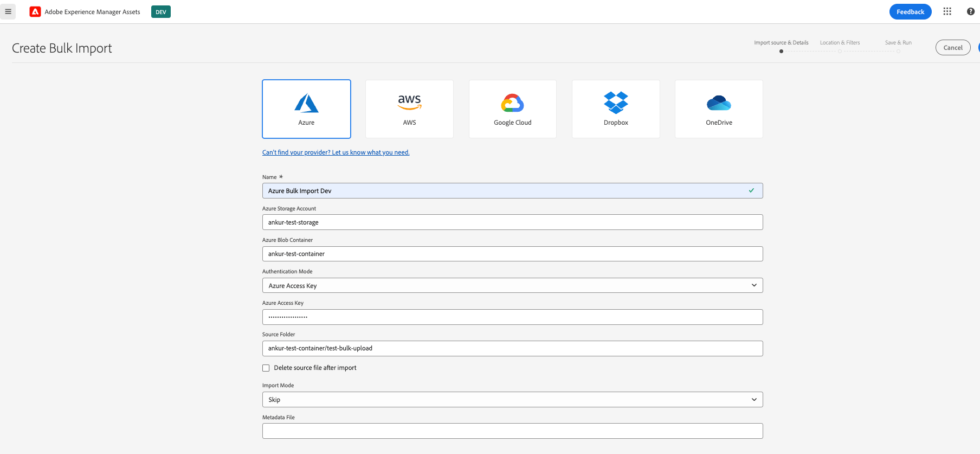Expand the Authentication Mode dropdown
Viewport: 980px width, 454px height.
pos(513,285)
